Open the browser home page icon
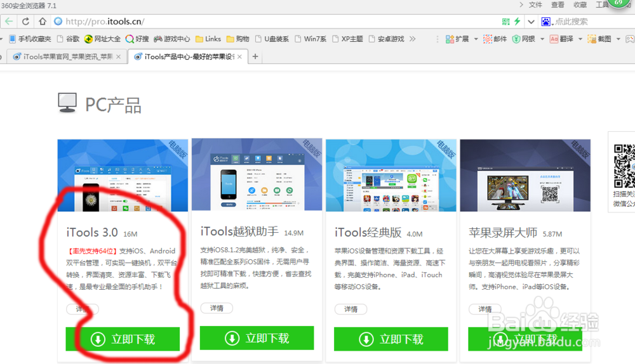This screenshot has height=364, width=635. coord(42,22)
